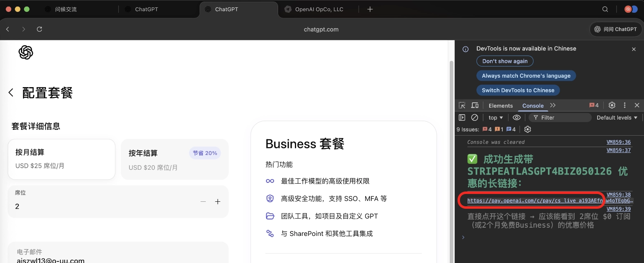Image resolution: width=644 pixels, height=263 pixels.
Task: Open the VM859:39 source link
Action: [619, 209]
